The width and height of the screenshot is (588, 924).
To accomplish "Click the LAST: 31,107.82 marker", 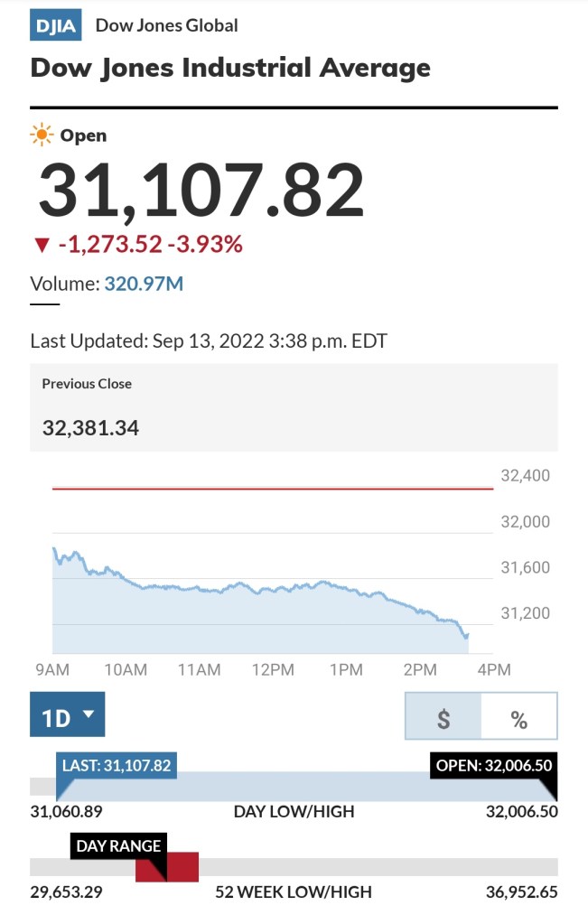I will (117, 765).
